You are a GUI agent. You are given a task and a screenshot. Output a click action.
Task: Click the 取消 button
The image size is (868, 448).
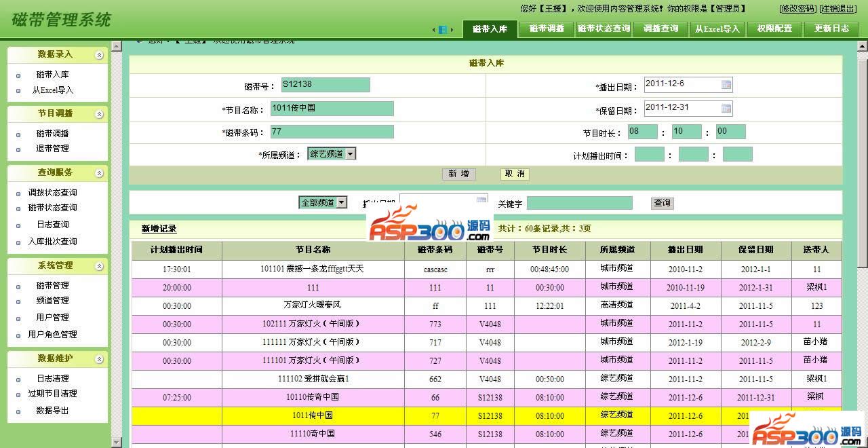tap(515, 174)
